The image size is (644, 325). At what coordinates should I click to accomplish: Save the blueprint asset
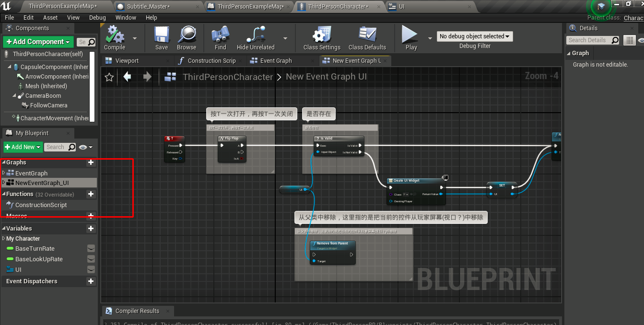point(161,38)
